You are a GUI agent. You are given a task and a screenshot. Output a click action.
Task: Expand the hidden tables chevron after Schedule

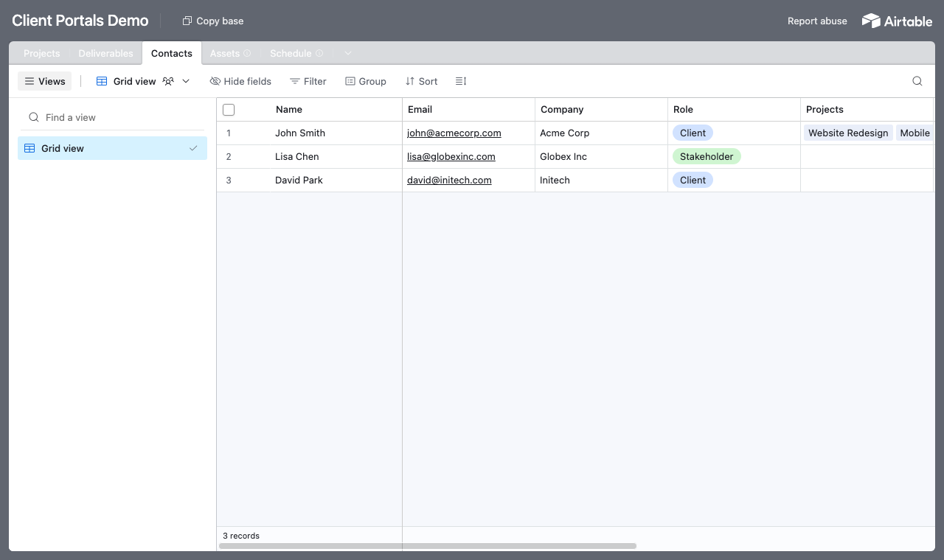348,53
